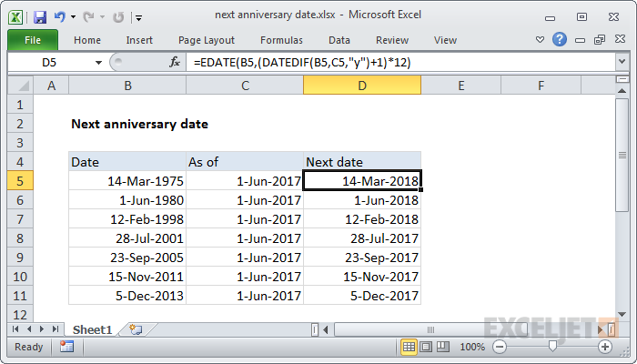This screenshot has height=364, width=637.
Task: Click the Insert Worksheet tab icon
Action: click(x=136, y=329)
